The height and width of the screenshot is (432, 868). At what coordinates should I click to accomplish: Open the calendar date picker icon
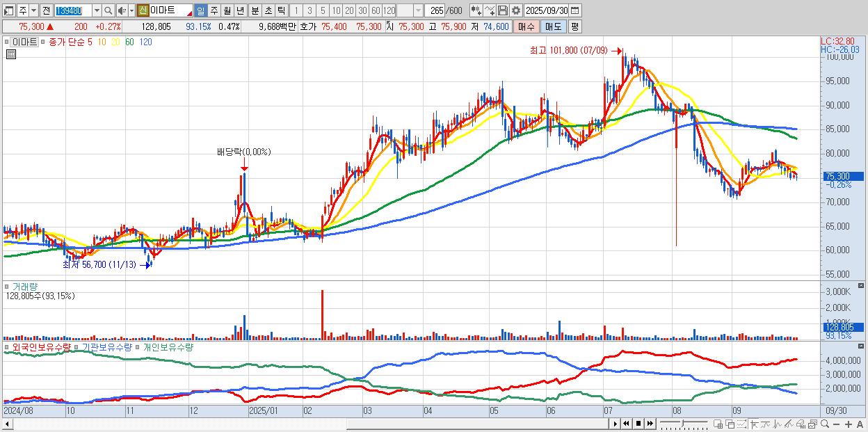(x=574, y=10)
